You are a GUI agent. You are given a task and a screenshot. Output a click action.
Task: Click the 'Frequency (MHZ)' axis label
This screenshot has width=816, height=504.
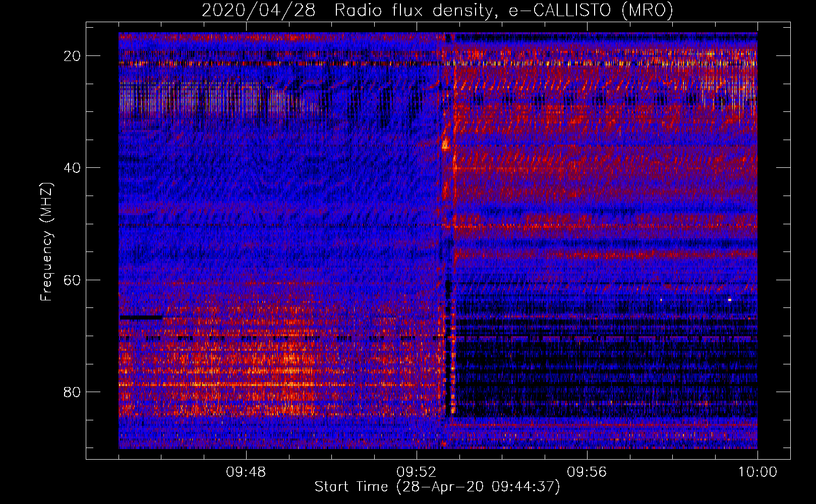pos(46,242)
